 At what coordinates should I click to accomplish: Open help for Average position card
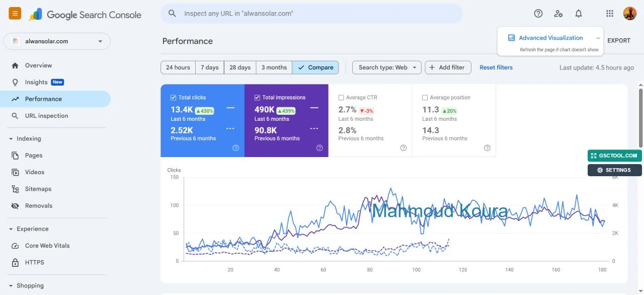487,148
